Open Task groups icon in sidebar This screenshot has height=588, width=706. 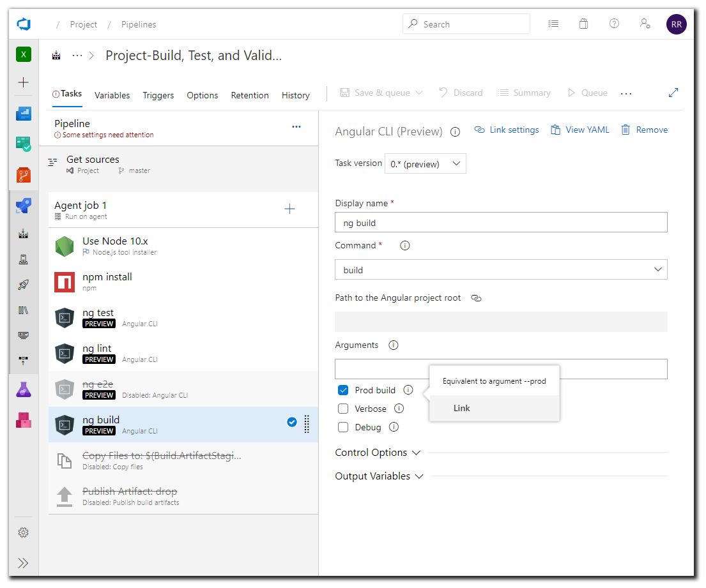pos(24,335)
